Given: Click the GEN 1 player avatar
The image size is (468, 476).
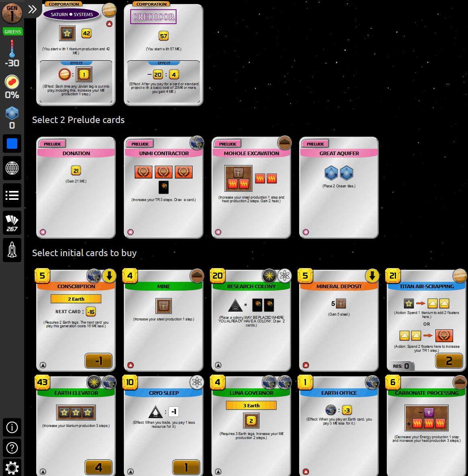Looking at the screenshot, I should (12, 13).
